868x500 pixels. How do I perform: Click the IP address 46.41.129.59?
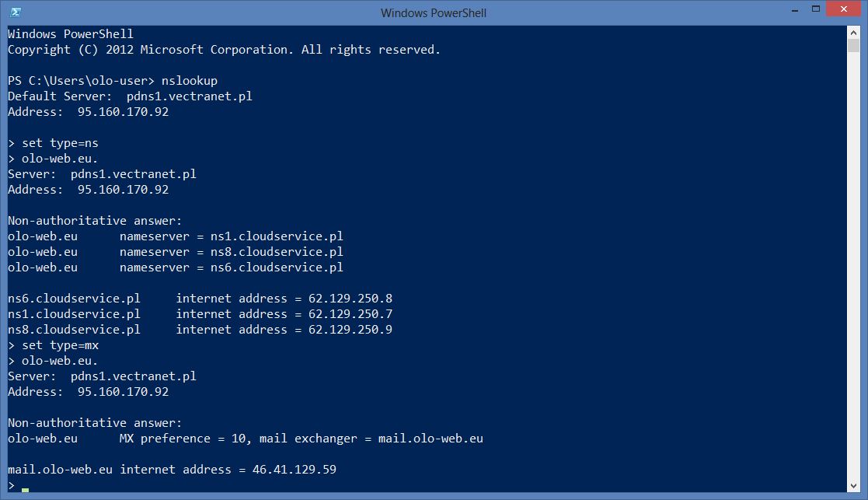294,470
